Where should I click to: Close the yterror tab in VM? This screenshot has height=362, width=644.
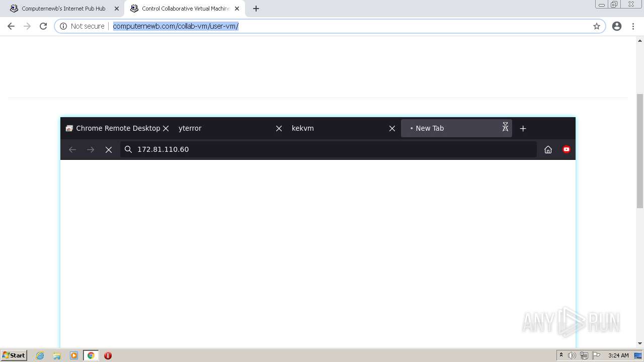coord(279,129)
